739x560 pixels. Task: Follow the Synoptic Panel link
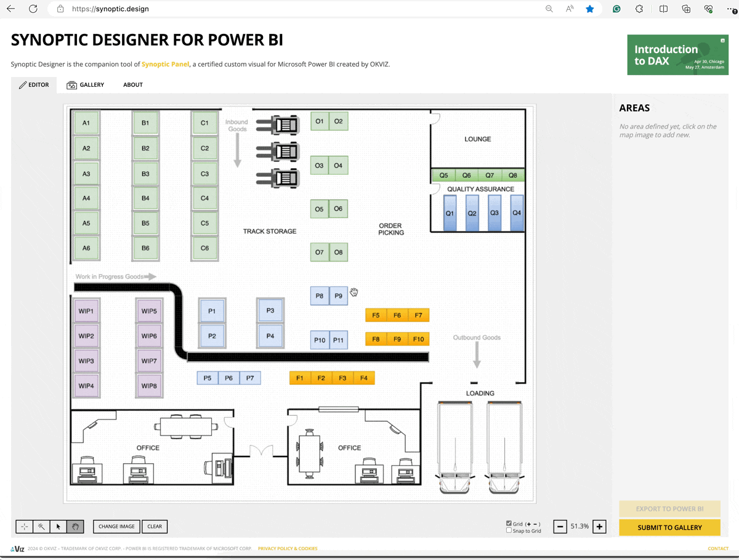pyautogui.click(x=165, y=64)
